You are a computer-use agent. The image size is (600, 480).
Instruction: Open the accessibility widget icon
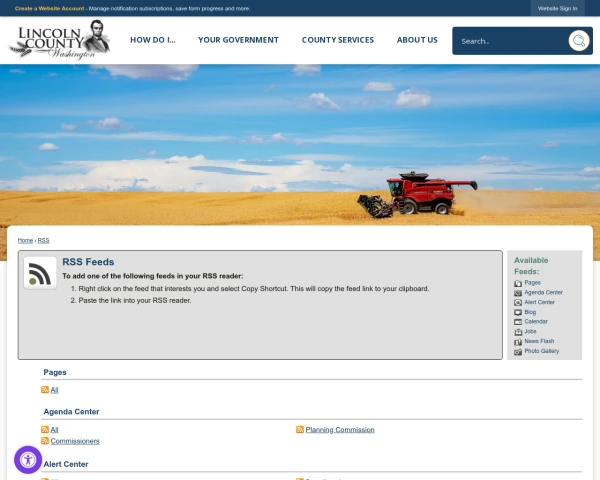pos(28,460)
